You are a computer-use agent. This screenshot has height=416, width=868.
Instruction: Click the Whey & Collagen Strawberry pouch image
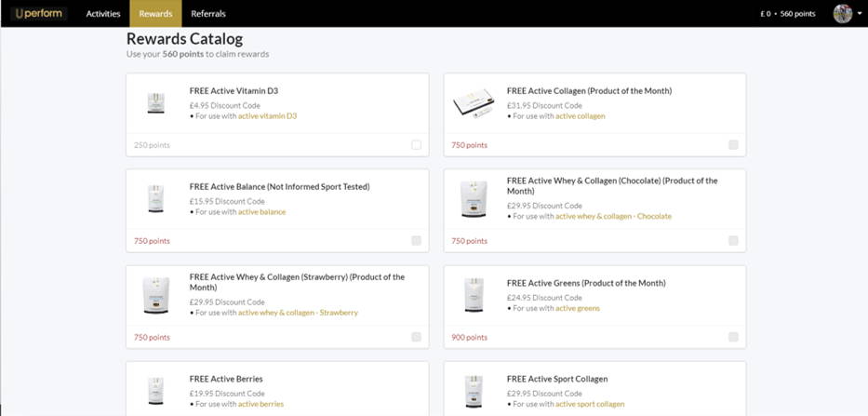(x=155, y=295)
